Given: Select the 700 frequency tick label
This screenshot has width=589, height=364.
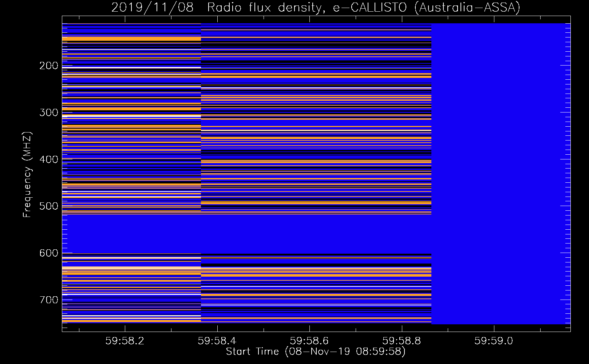Looking at the screenshot, I should point(49,300).
